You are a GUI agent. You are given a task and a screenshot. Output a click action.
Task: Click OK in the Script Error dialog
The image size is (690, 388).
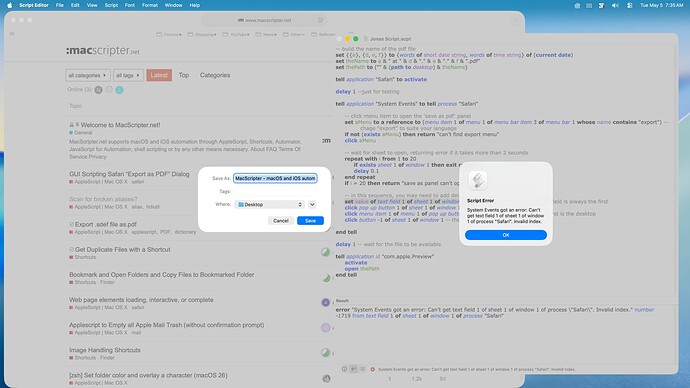[506, 235]
